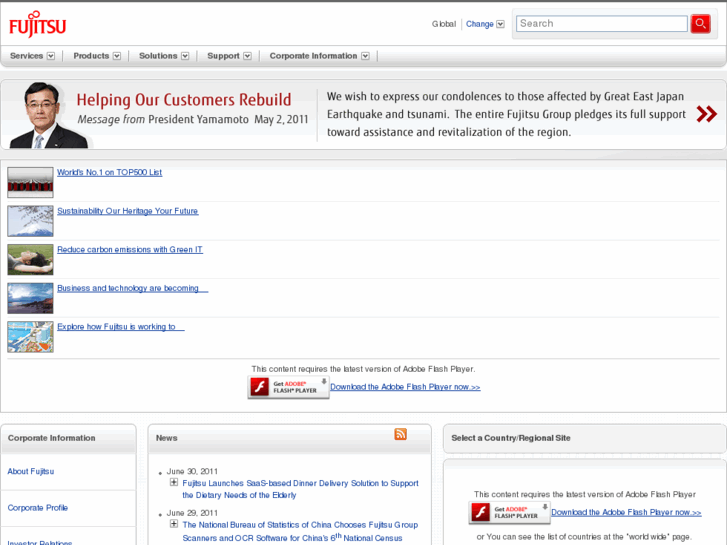727x545 pixels.
Task: Open Explore how Fujitsu is working link
Action: pos(121,327)
